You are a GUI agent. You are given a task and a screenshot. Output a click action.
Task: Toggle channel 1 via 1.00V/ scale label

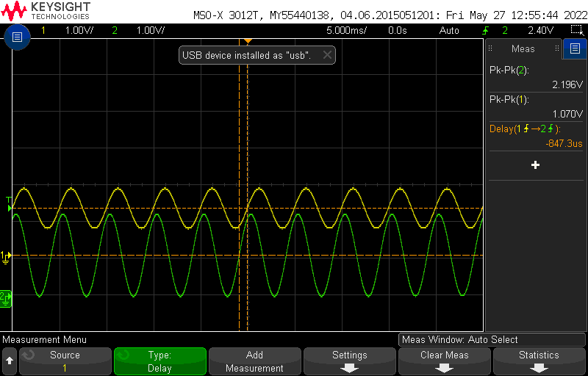79,30
